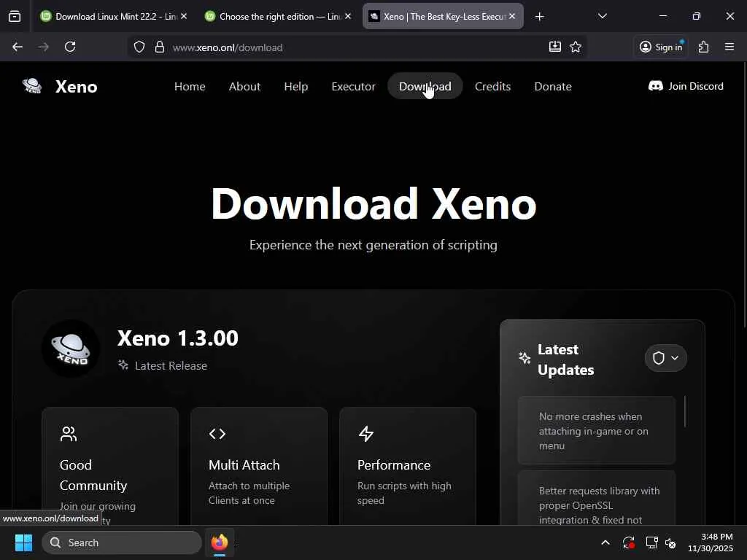Click the lightning bolt icon in Performance card
Screen dimensions: 747x560
pyautogui.click(x=366, y=434)
